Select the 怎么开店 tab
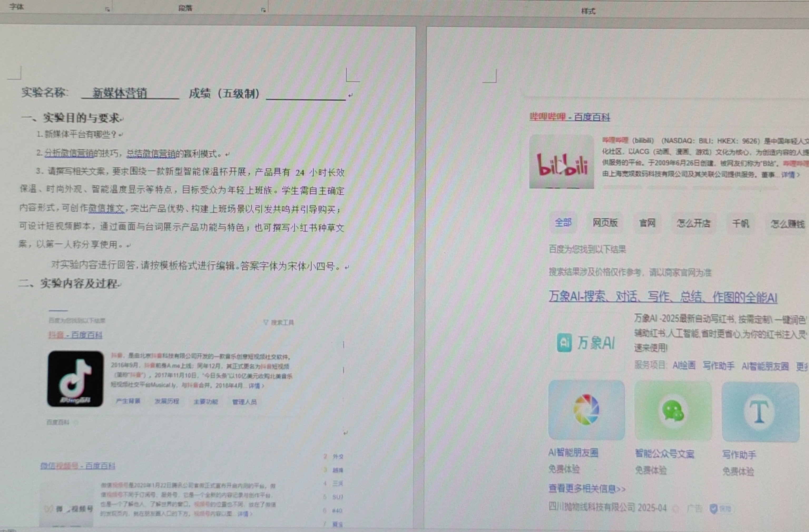Viewport: 809px width, 532px height. pyautogui.click(x=693, y=223)
